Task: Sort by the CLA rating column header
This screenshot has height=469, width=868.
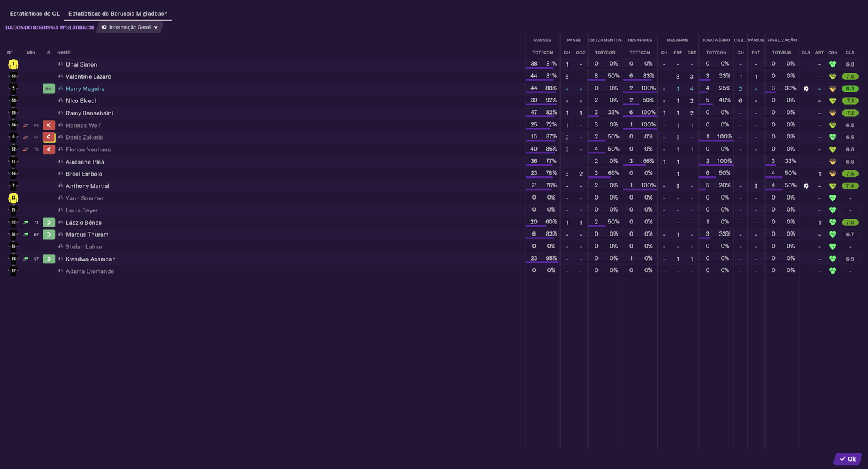Action: click(x=850, y=52)
